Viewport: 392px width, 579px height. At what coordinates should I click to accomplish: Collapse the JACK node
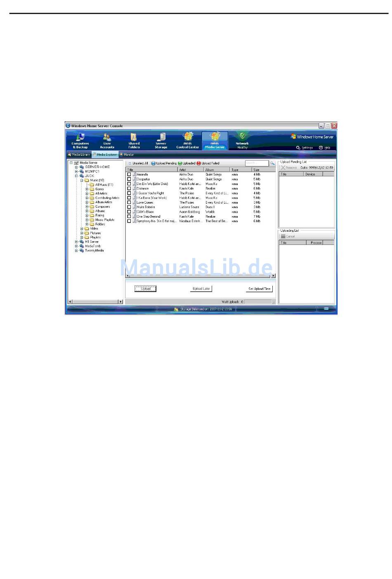coord(76,176)
